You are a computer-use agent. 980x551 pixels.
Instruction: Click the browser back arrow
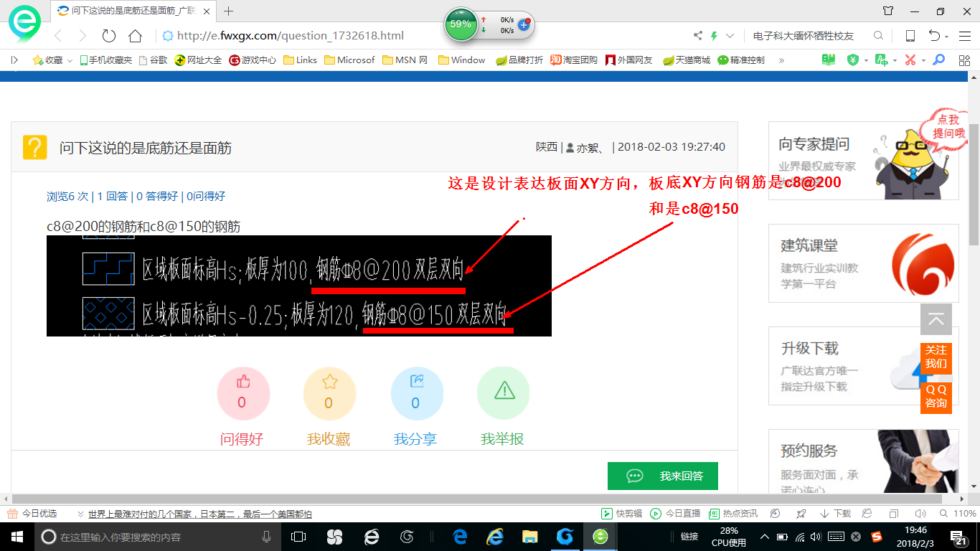(58, 36)
